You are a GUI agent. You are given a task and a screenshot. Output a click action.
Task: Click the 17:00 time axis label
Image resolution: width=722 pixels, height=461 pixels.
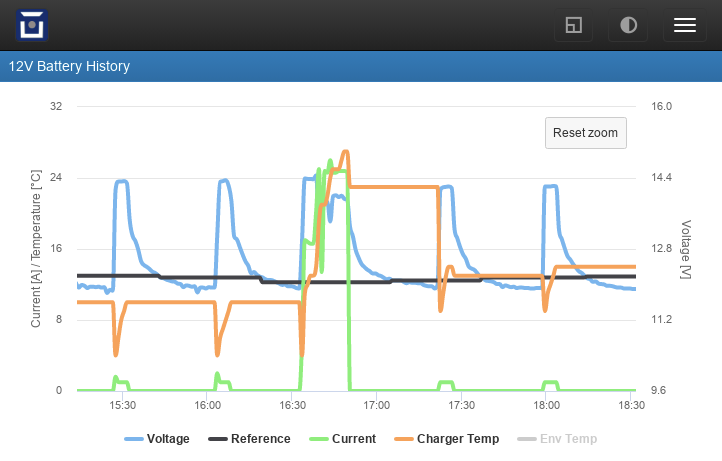(x=376, y=405)
